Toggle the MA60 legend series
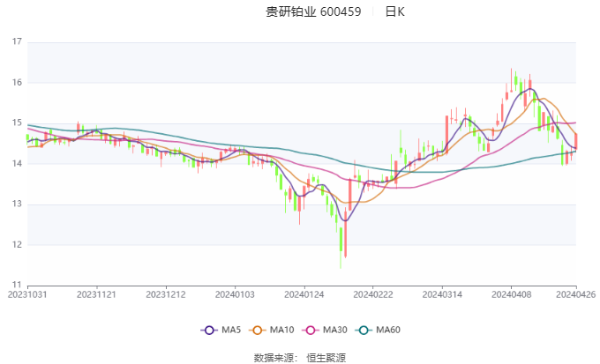Image resolution: width=600 pixels, height=364 pixels. [x=378, y=330]
